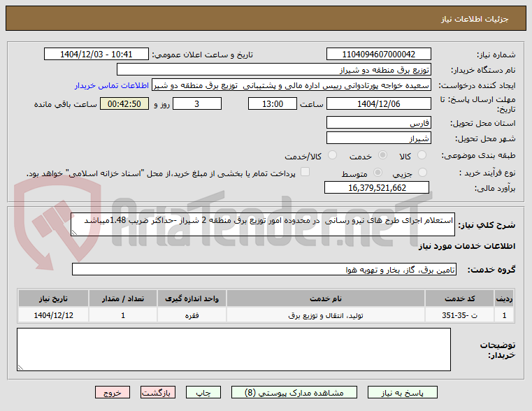Click the delivery province field فارس

[379, 123]
